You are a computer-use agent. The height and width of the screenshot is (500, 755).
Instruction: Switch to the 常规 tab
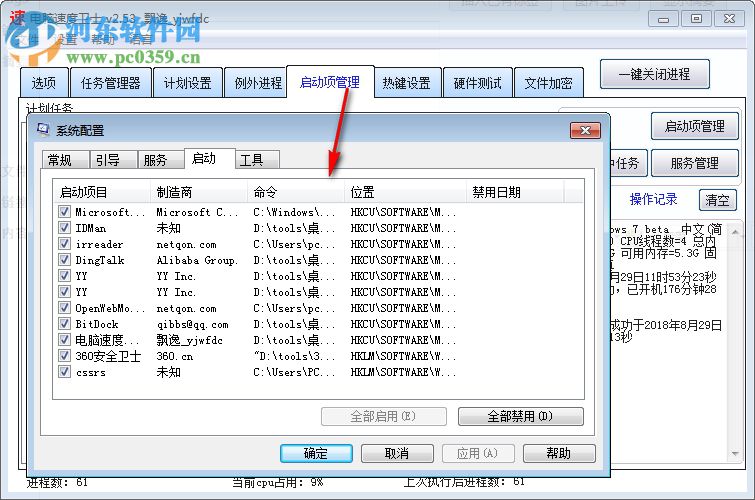[x=65, y=160]
